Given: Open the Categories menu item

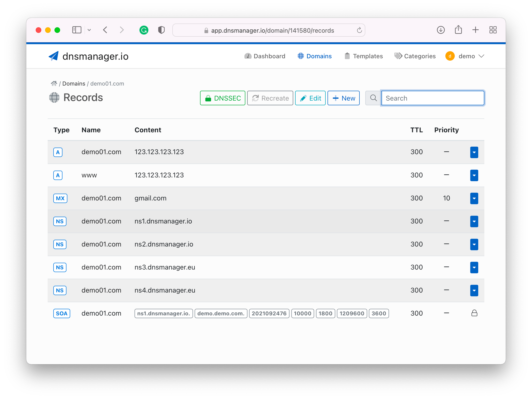Looking at the screenshot, I should coord(415,56).
